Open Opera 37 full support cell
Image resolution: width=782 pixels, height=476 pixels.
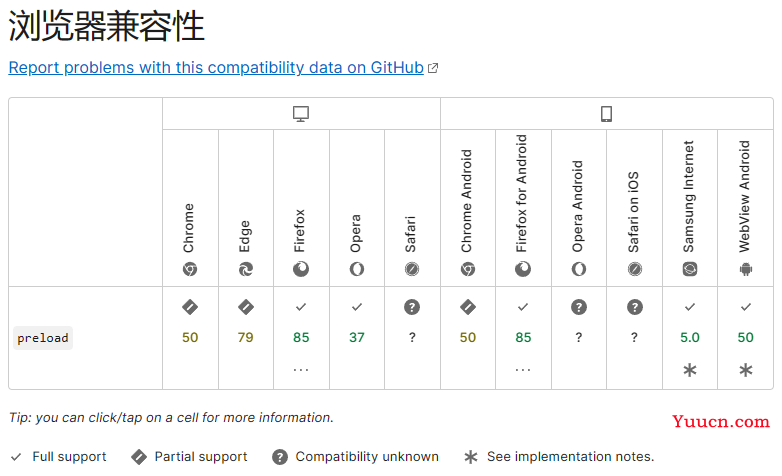click(357, 338)
